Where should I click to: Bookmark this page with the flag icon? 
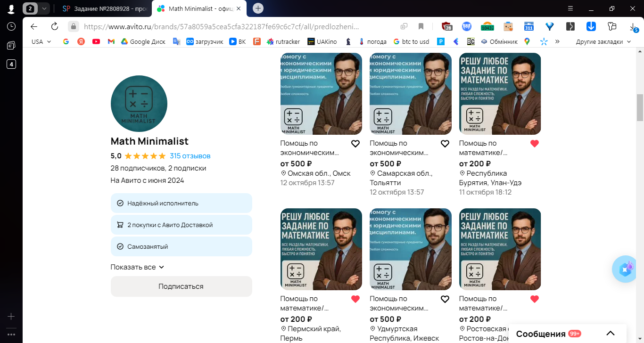(421, 26)
